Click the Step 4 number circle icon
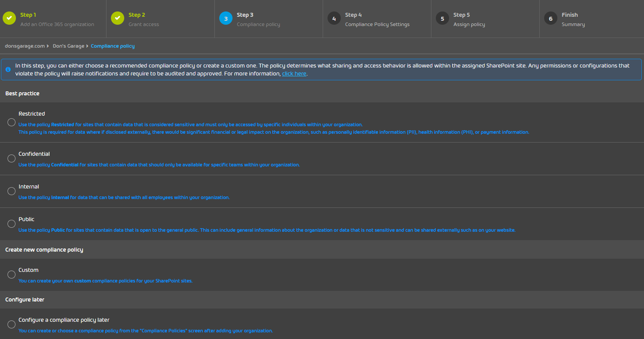Image resolution: width=644 pixels, height=339 pixels. [x=334, y=19]
